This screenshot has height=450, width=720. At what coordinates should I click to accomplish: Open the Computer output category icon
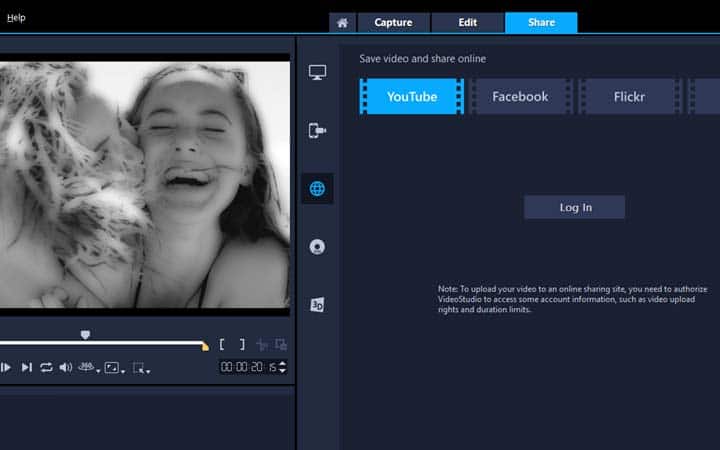(318, 73)
